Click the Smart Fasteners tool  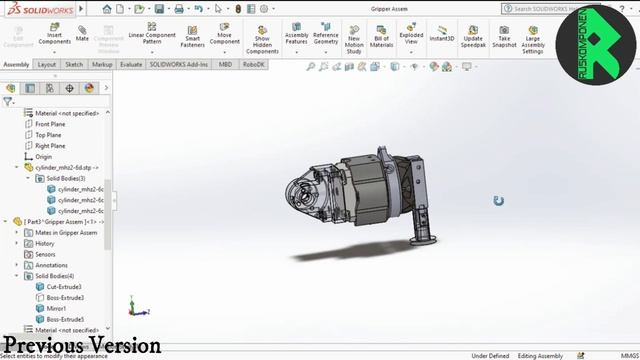click(x=192, y=37)
